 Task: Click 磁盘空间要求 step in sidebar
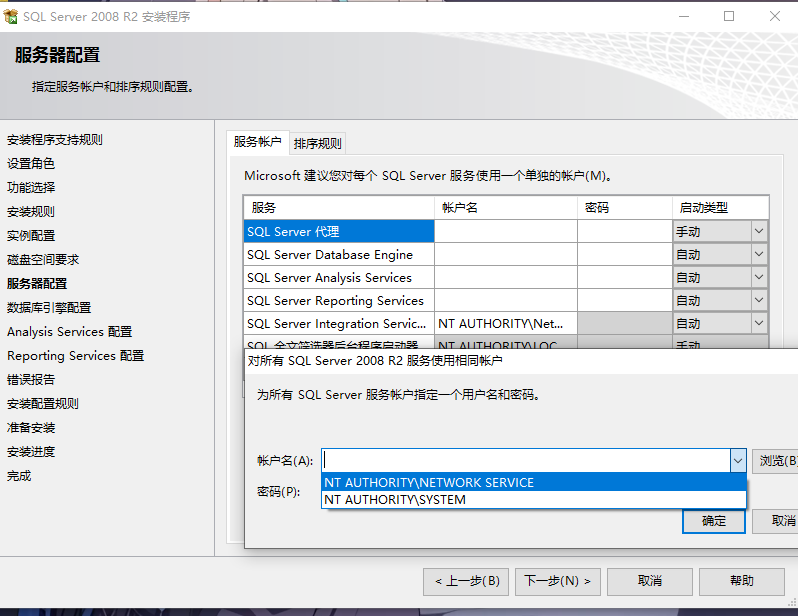(43, 260)
